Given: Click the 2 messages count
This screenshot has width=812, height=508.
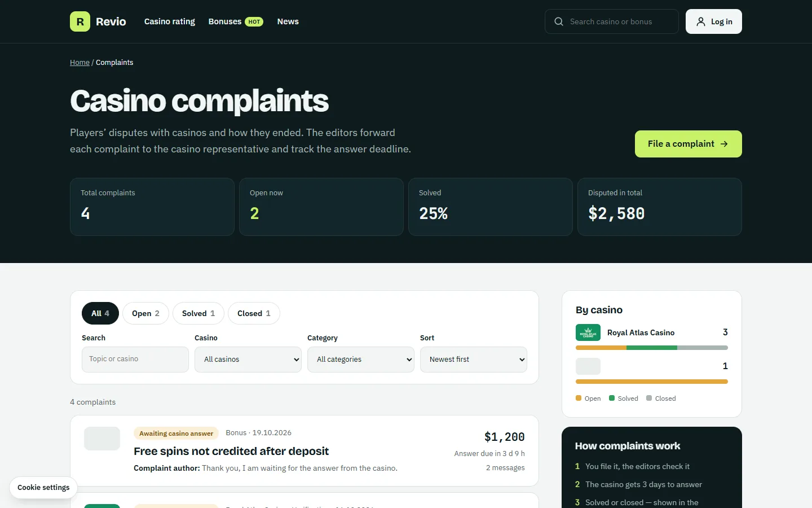Looking at the screenshot, I should point(505,468).
